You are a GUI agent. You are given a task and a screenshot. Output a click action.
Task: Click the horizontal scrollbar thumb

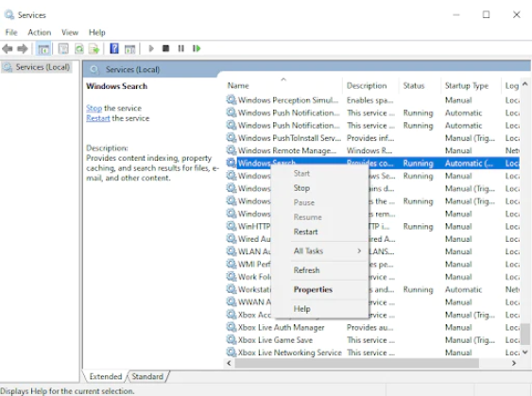[x=356, y=364]
